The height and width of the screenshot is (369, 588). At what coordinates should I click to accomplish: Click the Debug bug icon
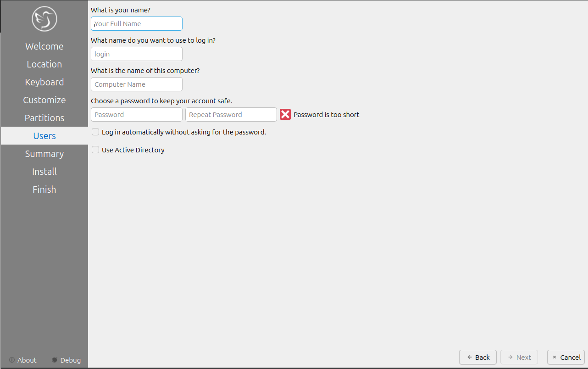point(55,360)
